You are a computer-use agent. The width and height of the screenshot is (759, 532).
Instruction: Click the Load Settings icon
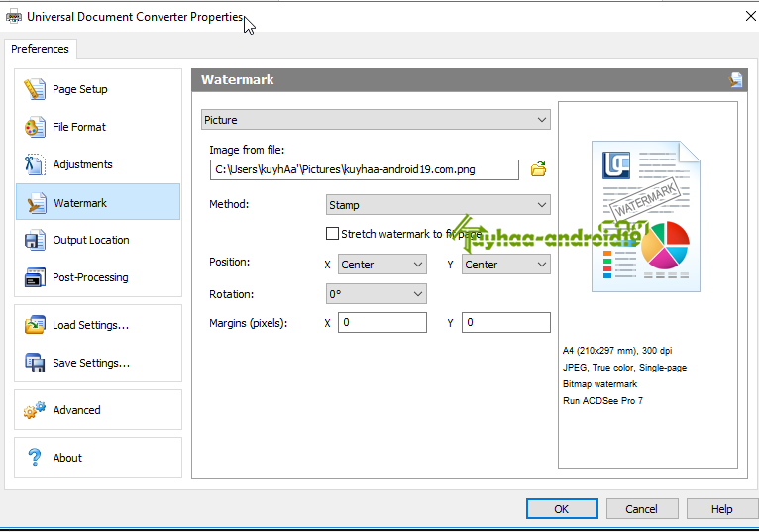(35, 325)
